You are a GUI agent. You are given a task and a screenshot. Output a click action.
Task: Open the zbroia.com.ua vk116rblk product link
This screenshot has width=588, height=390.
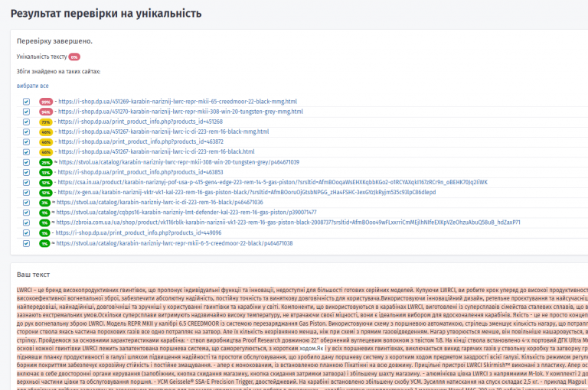288,223
